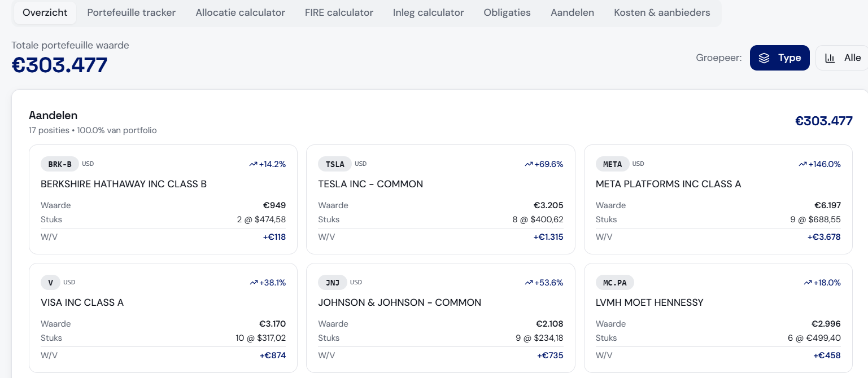The image size is (868, 378).
Task: Click Berkshire shares '2 @ $474,58'
Action: click(261, 219)
